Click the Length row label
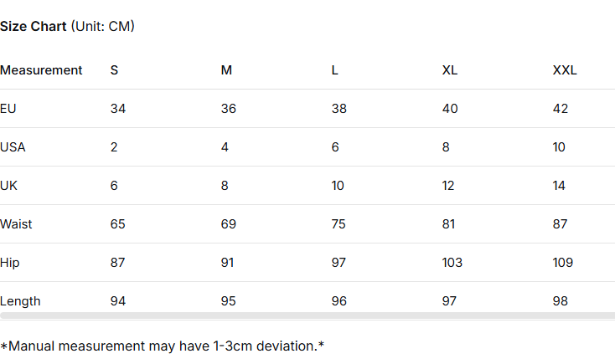615x364 pixels. [x=20, y=301]
